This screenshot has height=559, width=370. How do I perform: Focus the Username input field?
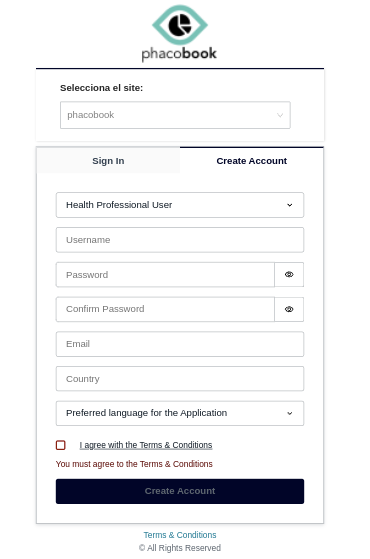point(180,240)
